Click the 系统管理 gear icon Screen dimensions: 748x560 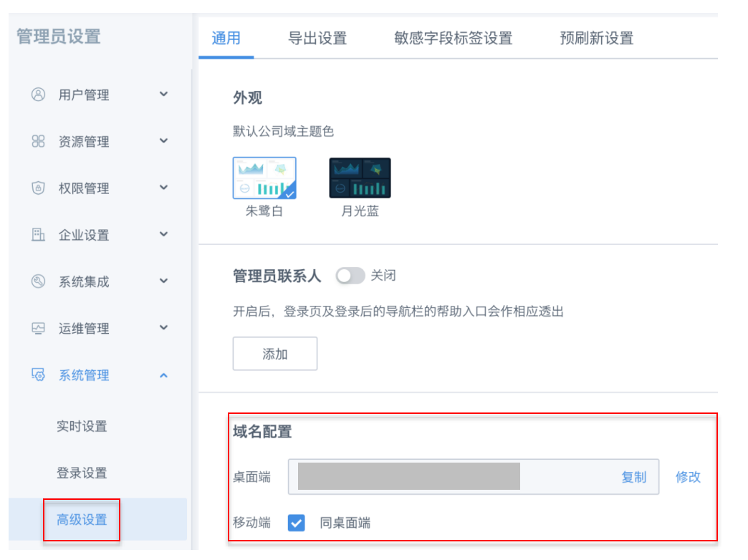click(39, 375)
